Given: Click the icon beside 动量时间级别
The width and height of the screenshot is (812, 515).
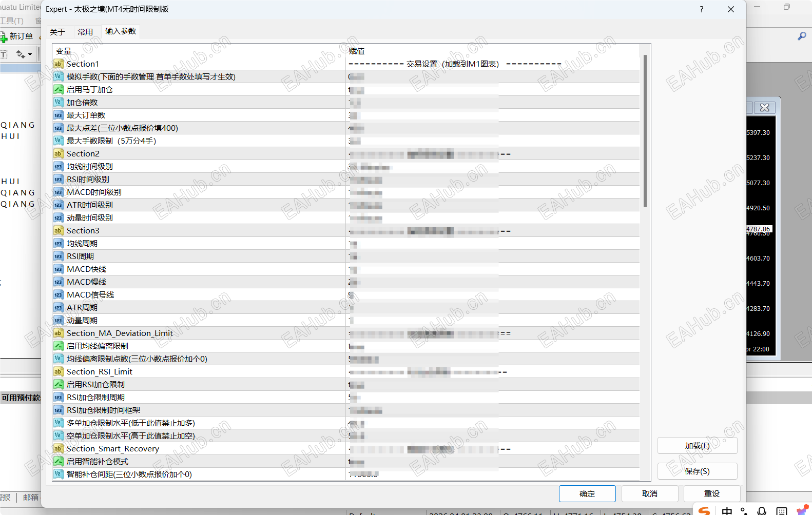Looking at the screenshot, I should (x=58, y=217).
